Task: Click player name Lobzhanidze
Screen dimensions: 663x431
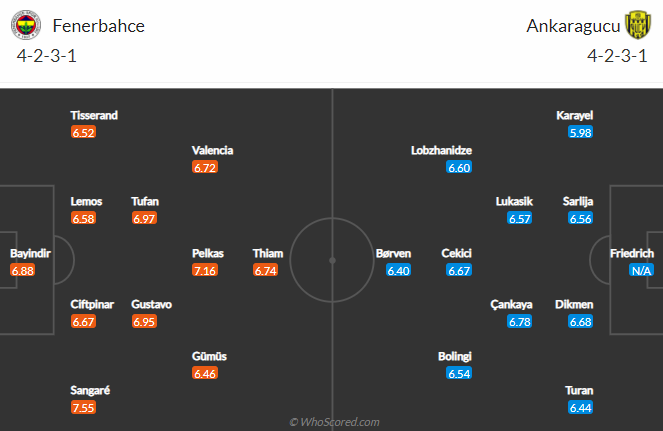Action: pyautogui.click(x=441, y=151)
